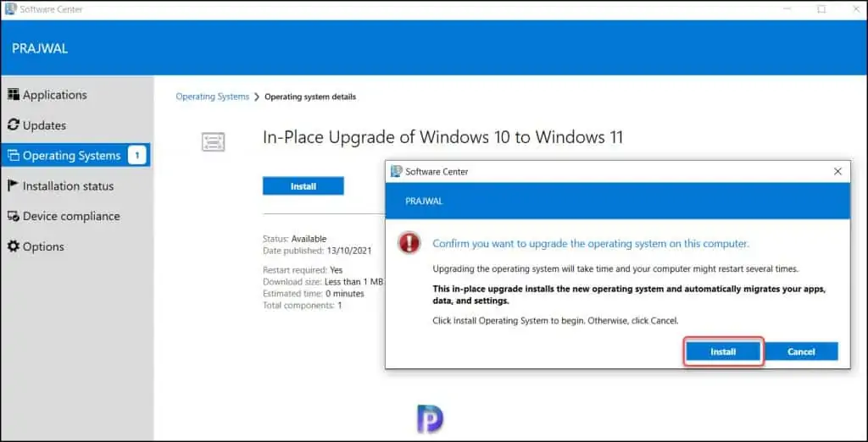Click the Options gear icon
Viewport: 868px width, 442px height.
point(14,246)
